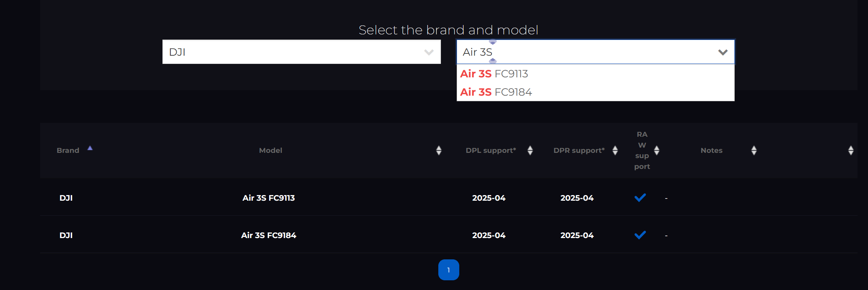Sort by Notes column header

[712, 150]
